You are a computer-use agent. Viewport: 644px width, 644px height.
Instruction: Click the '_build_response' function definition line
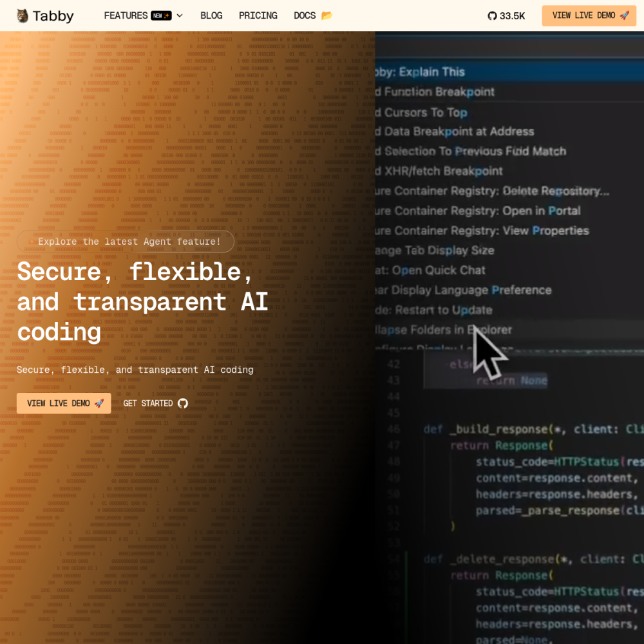[533, 429]
